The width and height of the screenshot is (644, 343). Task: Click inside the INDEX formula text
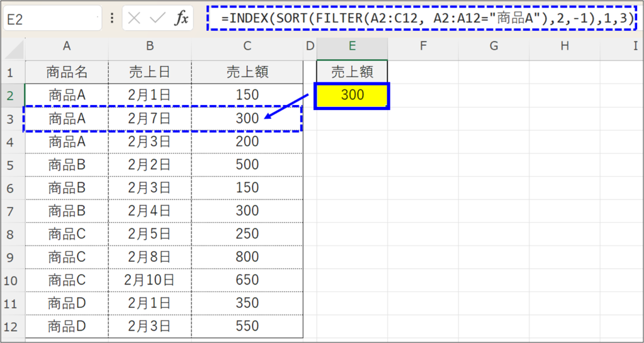pyautogui.click(x=421, y=19)
